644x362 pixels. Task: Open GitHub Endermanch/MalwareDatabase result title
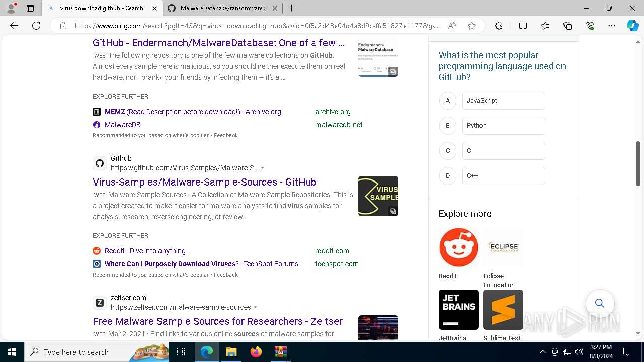coord(218,43)
